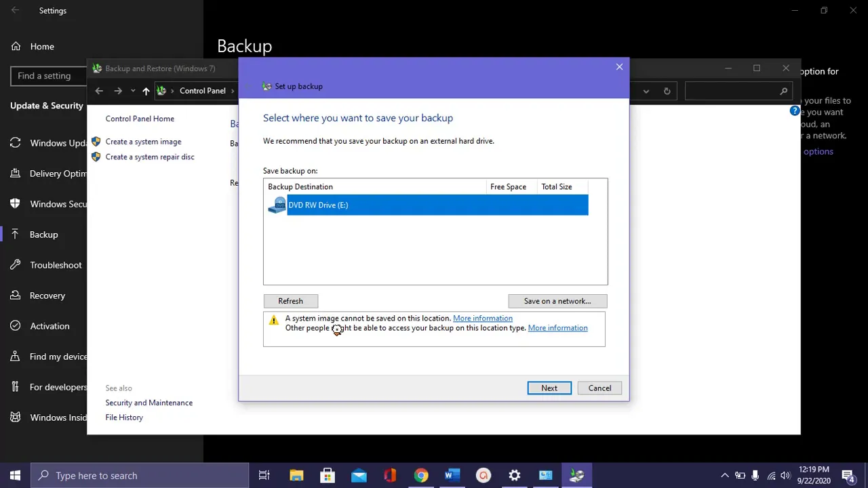Open More information about other people access
868x488 pixels.
tap(557, 328)
